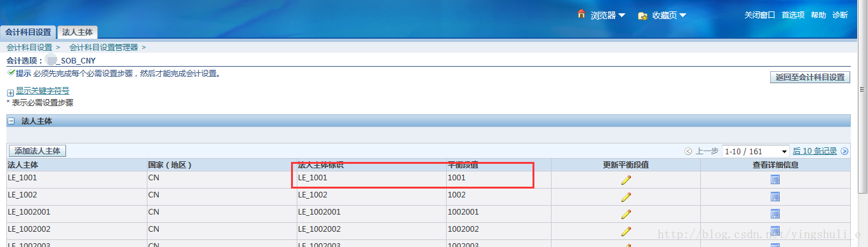
Task: Click the 查看详细信息 column header
Action: (x=775, y=164)
